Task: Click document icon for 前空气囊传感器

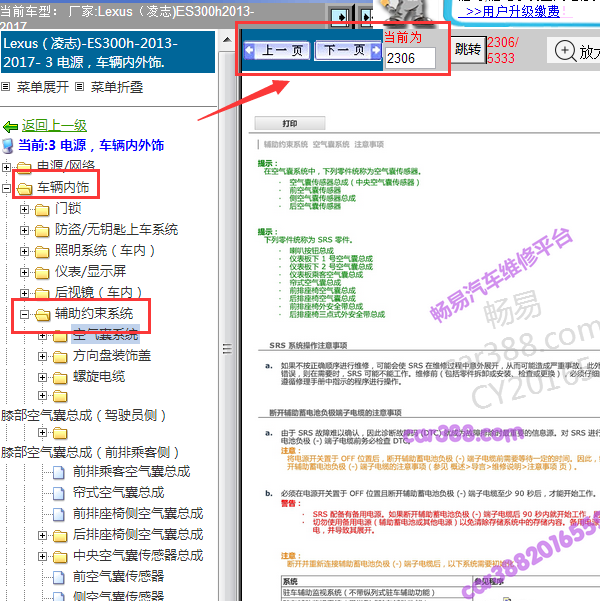Action: tap(59, 577)
